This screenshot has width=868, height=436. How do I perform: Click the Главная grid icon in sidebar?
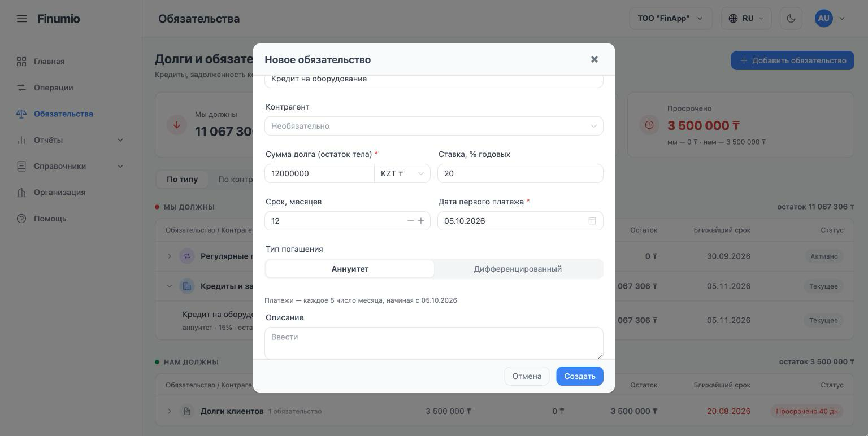pyautogui.click(x=21, y=62)
